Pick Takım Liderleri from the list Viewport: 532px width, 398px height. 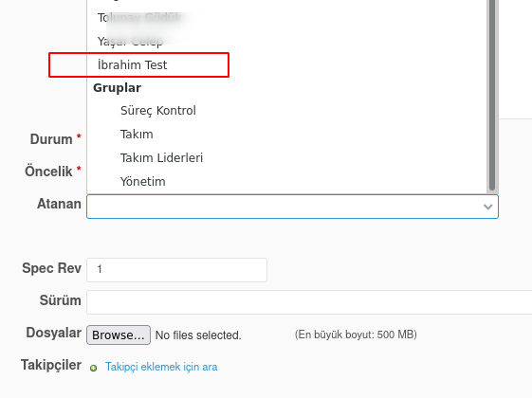coord(161,158)
